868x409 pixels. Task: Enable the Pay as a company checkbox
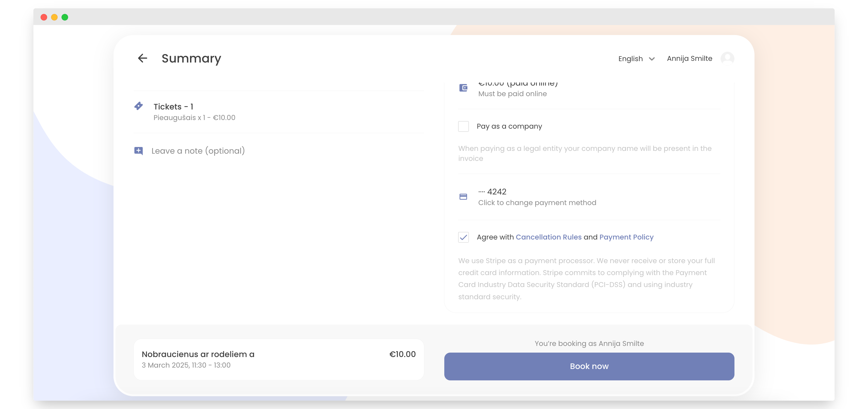463,126
